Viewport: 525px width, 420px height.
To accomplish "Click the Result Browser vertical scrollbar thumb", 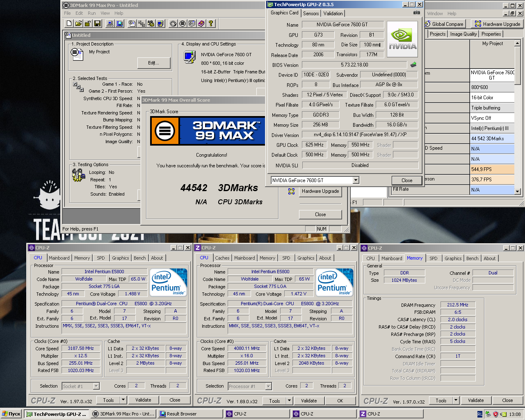I will (518, 66).
